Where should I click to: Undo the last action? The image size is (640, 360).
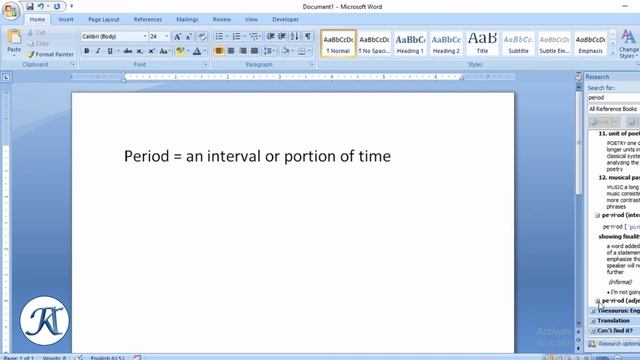41,7
